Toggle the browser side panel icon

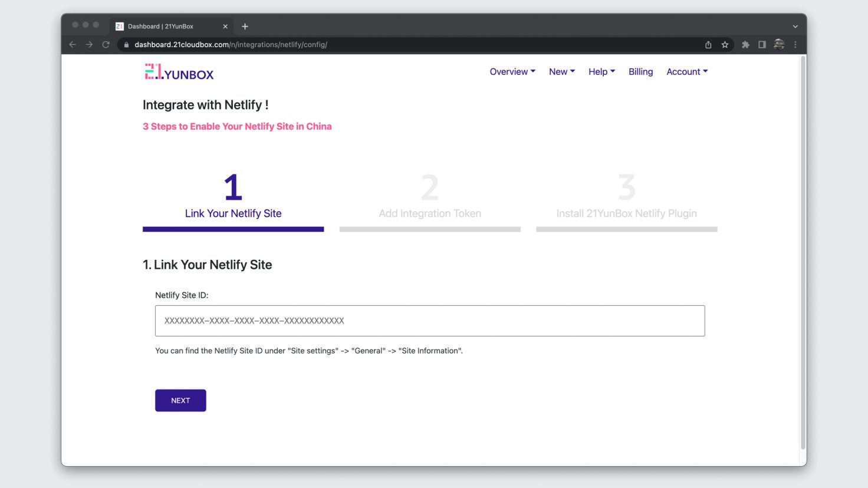(x=762, y=45)
